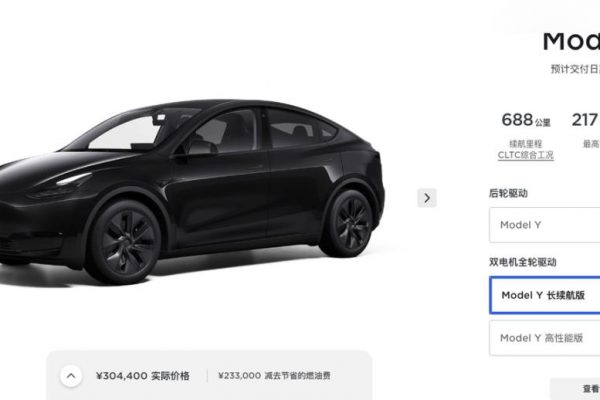Click the car's front wheel
This screenshot has height=400, width=600.
click(123, 242)
